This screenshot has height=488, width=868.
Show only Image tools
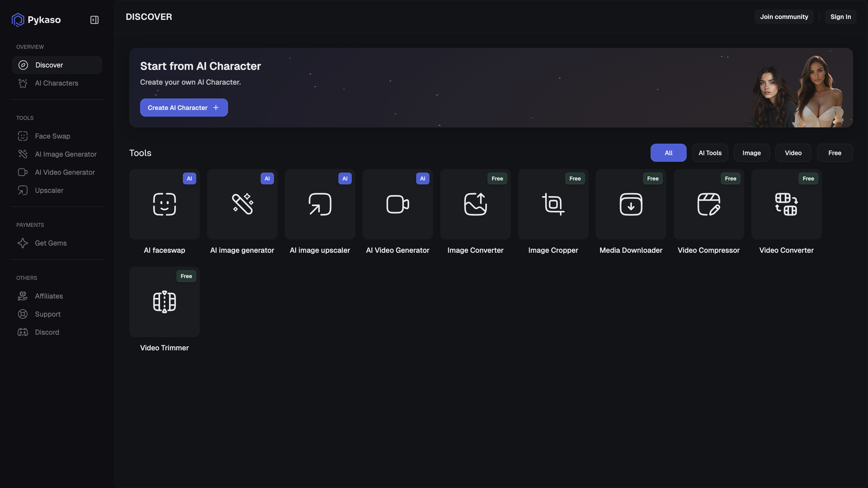click(751, 153)
